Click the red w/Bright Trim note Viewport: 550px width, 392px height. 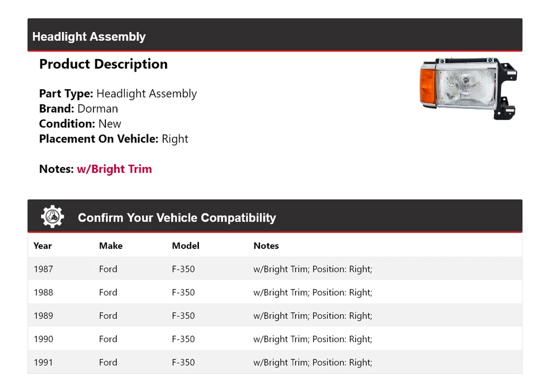114,169
